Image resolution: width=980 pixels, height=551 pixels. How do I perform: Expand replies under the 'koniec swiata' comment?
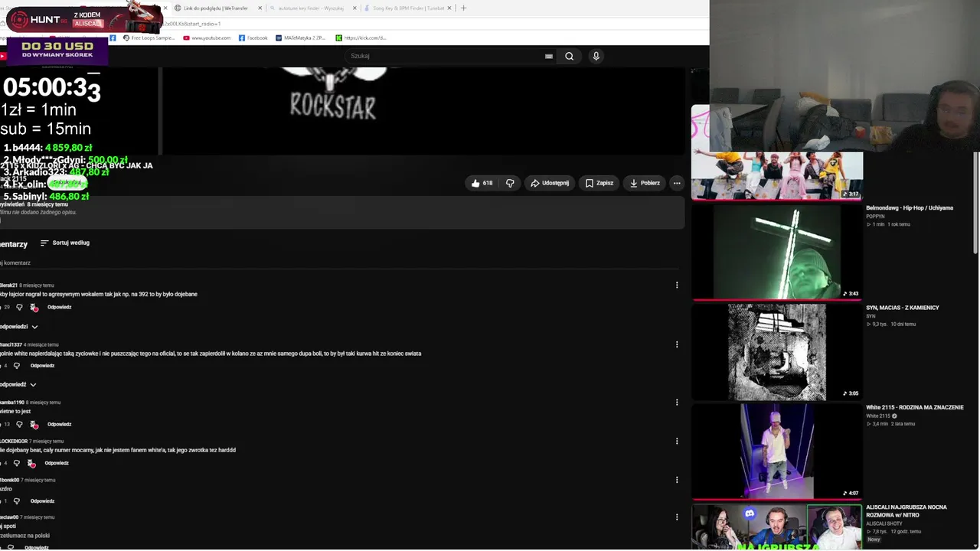[x=18, y=385]
